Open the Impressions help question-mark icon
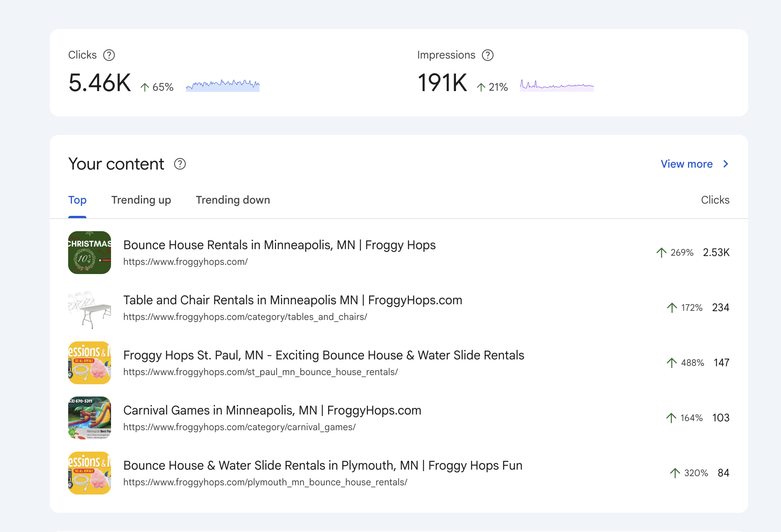Screen dimensions: 781x532 488,55
